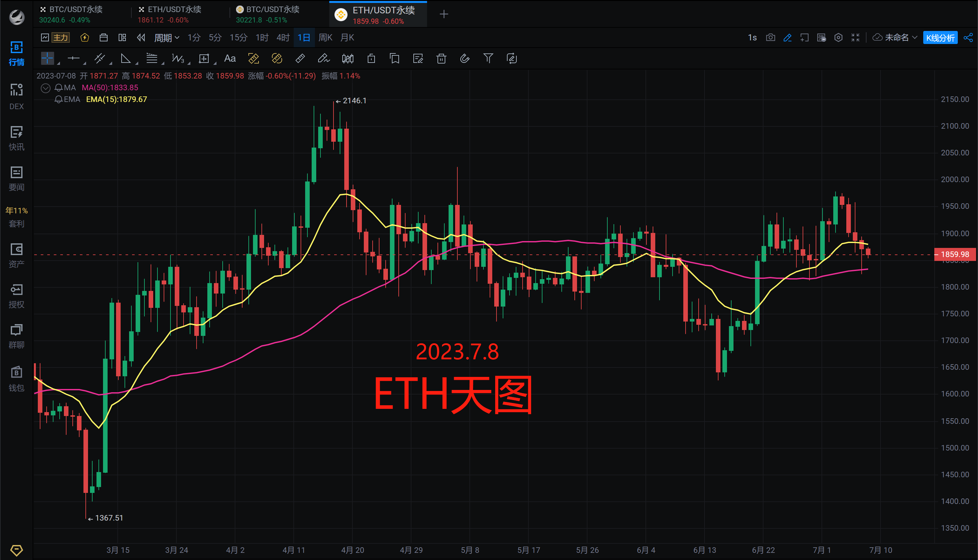Click the filter funnel icon
978x560 pixels.
tap(488, 58)
